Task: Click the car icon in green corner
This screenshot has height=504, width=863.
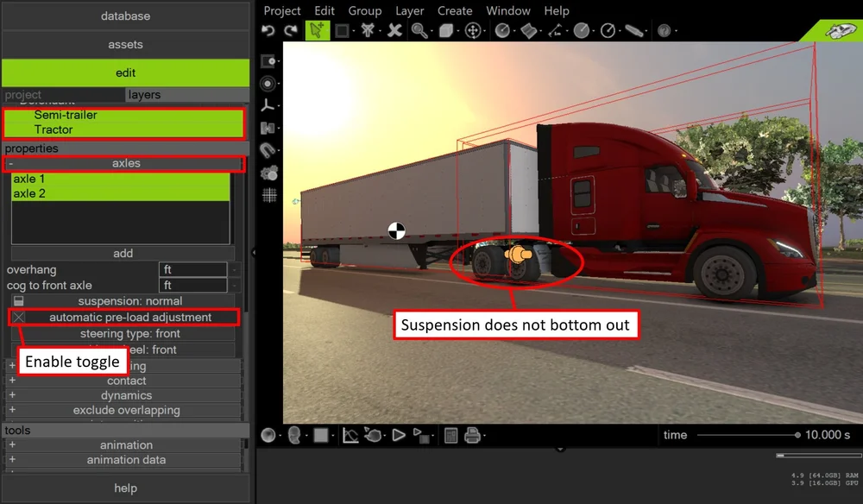Action: click(841, 31)
